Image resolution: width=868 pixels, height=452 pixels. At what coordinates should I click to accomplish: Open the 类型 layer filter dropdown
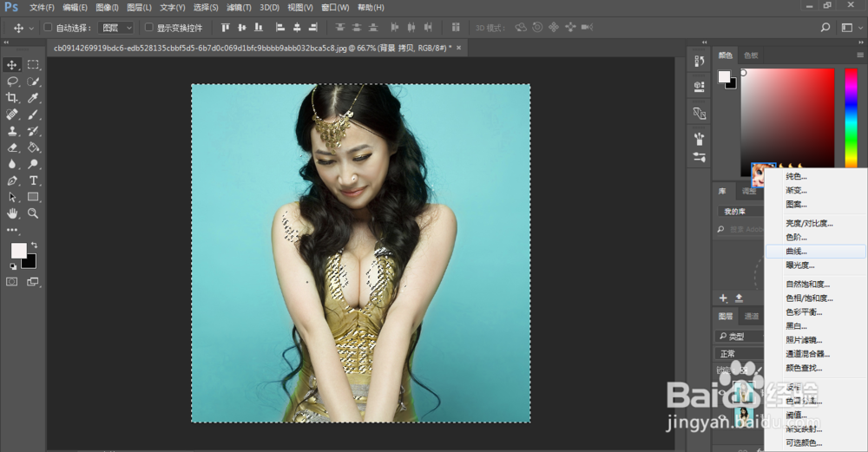pyautogui.click(x=740, y=337)
